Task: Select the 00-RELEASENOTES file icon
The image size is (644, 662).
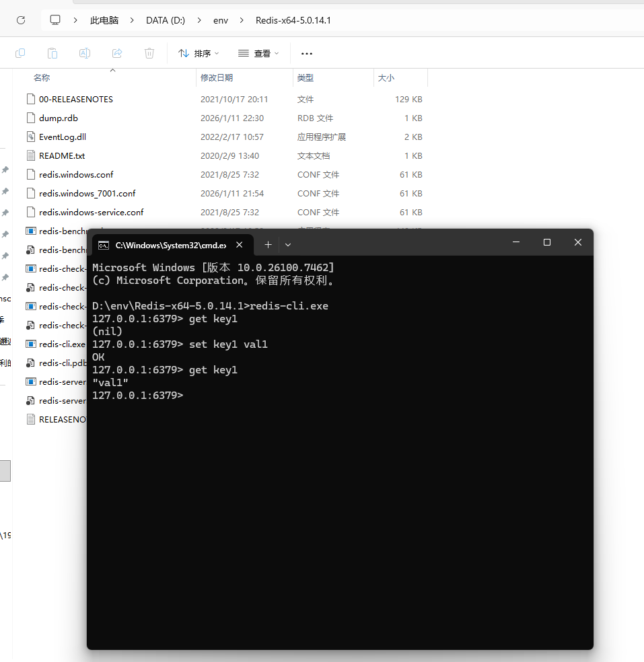Action: 31,99
